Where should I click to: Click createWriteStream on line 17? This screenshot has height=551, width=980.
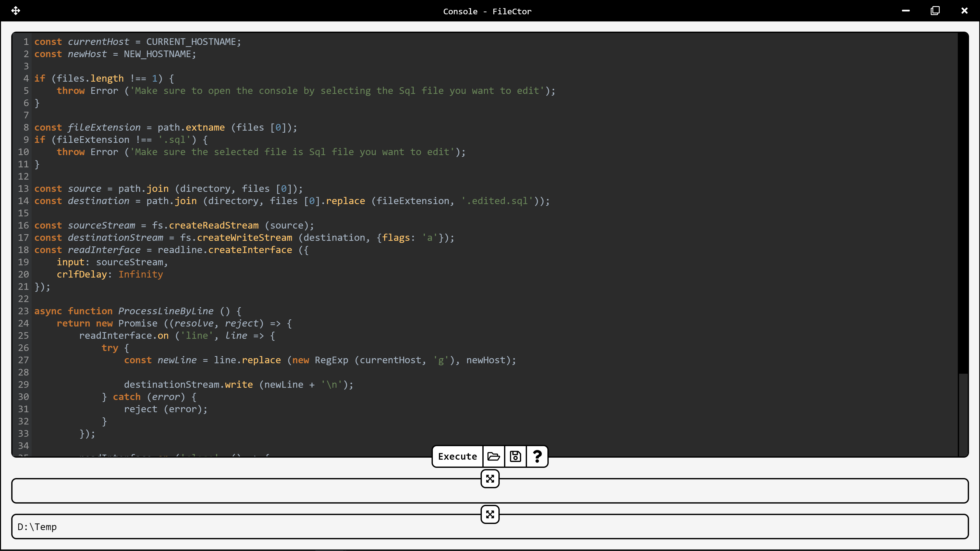click(x=244, y=238)
